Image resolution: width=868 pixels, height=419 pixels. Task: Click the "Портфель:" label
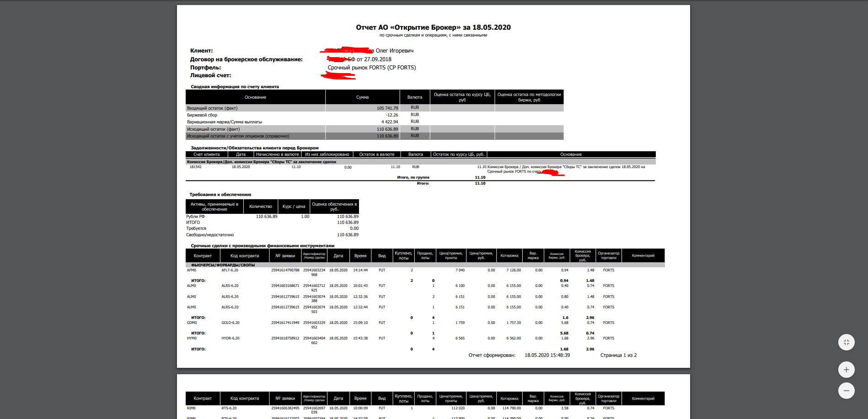(x=205, y=68)
